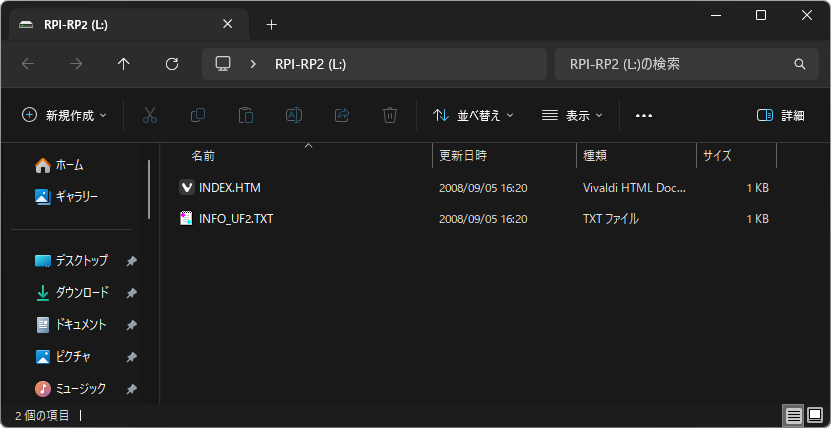The height and width of the screenshot is (428, 831).
Task: Go up one folder level
Action: point(123,64)
